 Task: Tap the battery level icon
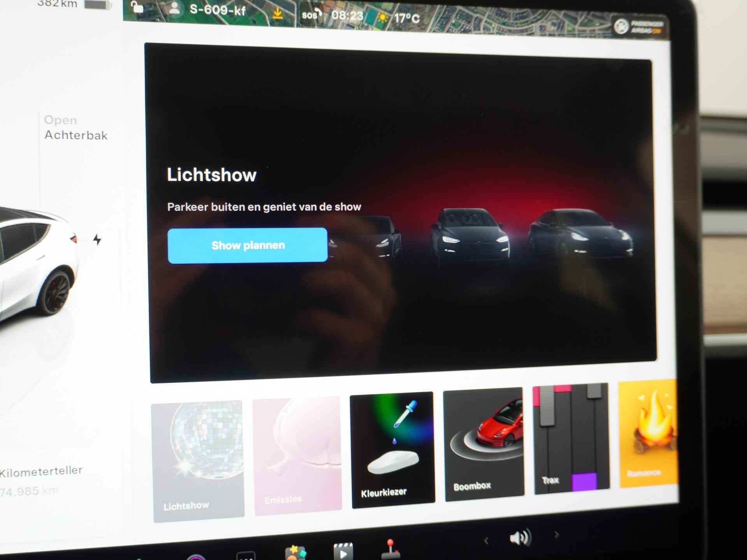(x=98, y=5)
